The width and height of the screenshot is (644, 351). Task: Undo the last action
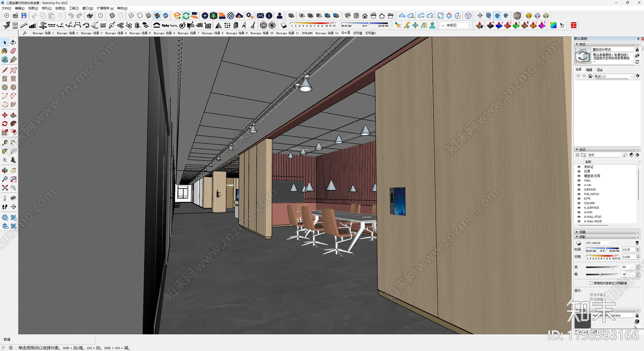[71, 16]
